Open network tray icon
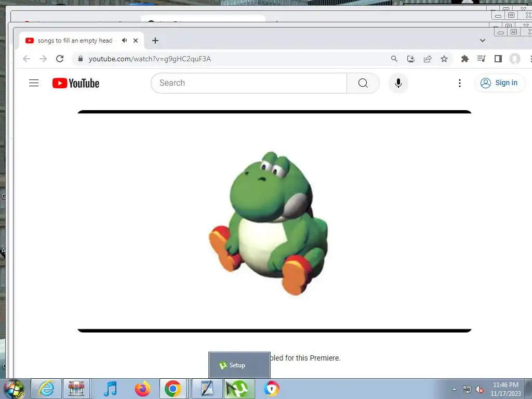Image resolution: width=532 pixels, height=399 pixels. 467,389
